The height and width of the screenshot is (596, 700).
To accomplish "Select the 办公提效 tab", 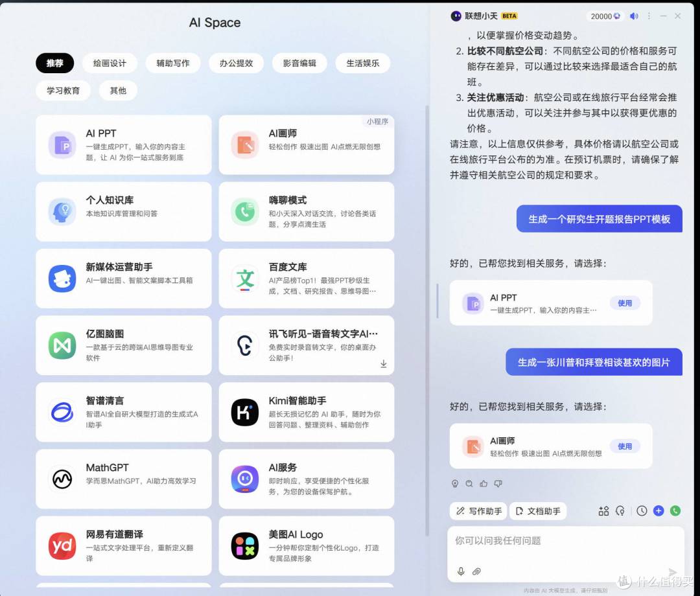I will [236, 63].
